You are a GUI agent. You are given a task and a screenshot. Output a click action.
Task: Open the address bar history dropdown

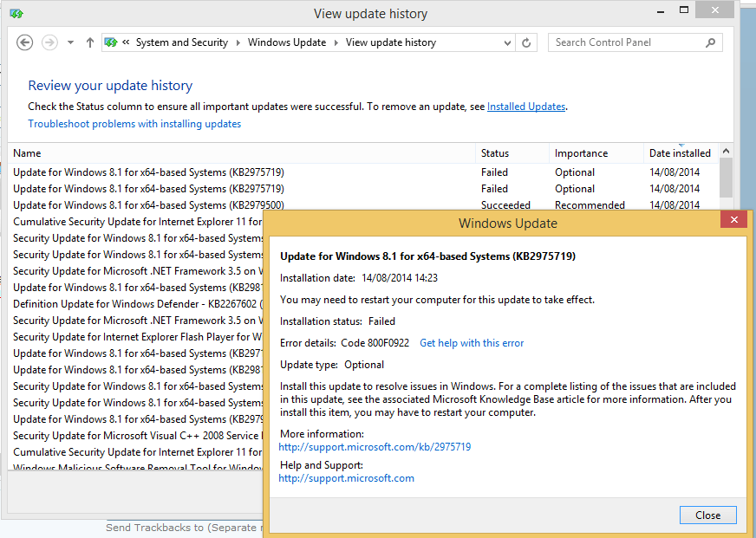pos(507,42)
